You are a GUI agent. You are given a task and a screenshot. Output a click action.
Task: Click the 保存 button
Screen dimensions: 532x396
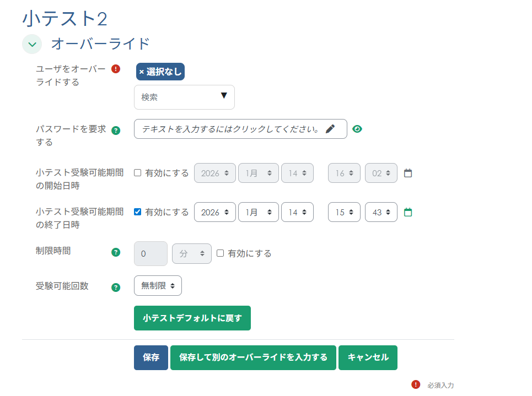tap(151, 357)
